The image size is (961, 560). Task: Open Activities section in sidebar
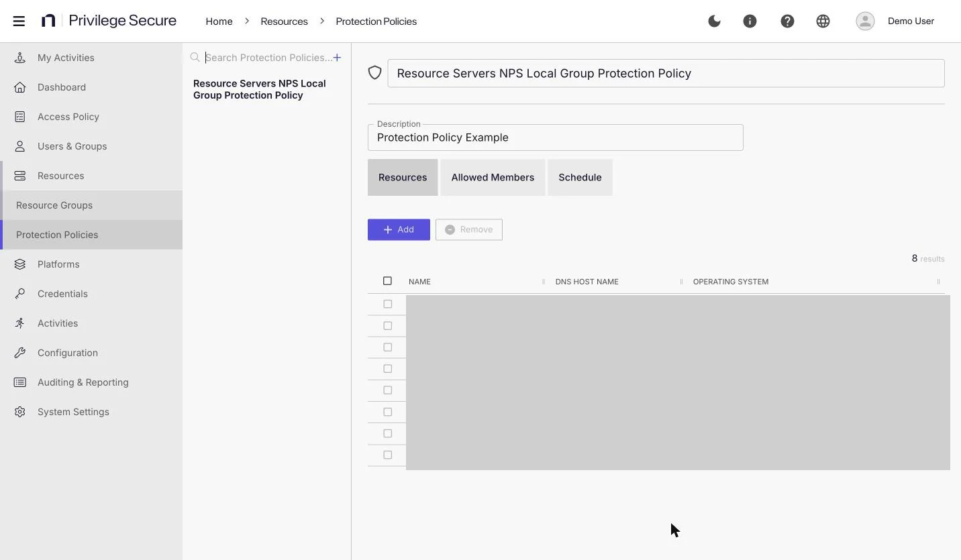(91, 323)
